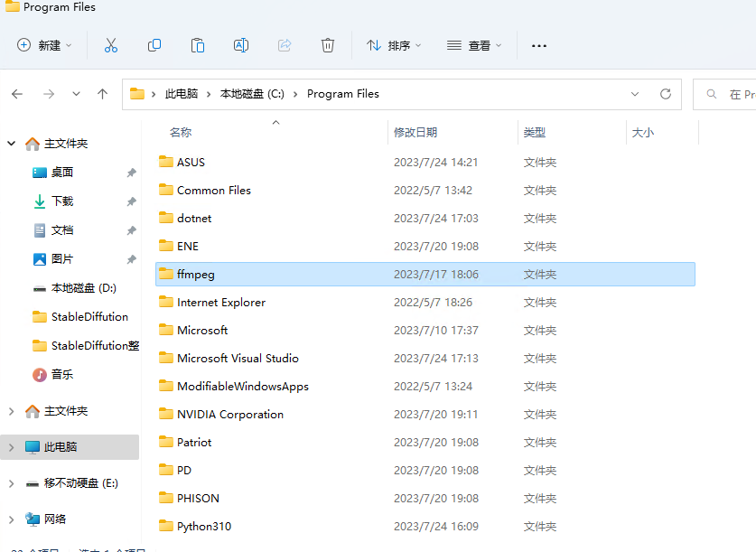This screenshot has height=552, width=756.
Task: Click the pin icon beside 文档
Action: 131,230
